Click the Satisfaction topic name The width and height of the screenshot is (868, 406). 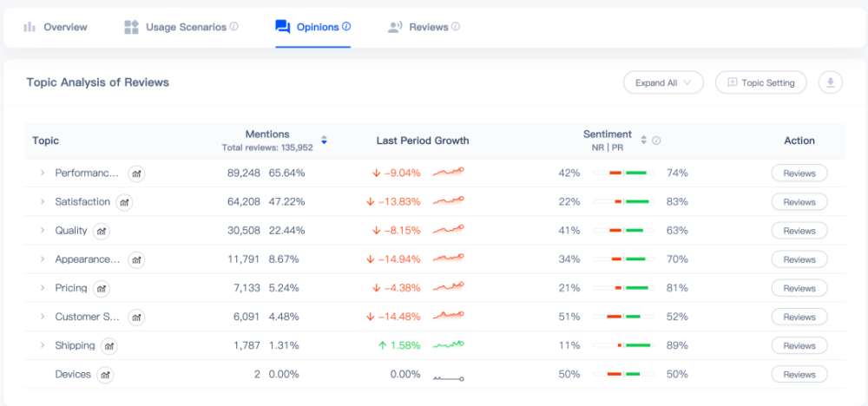(82, 202)
